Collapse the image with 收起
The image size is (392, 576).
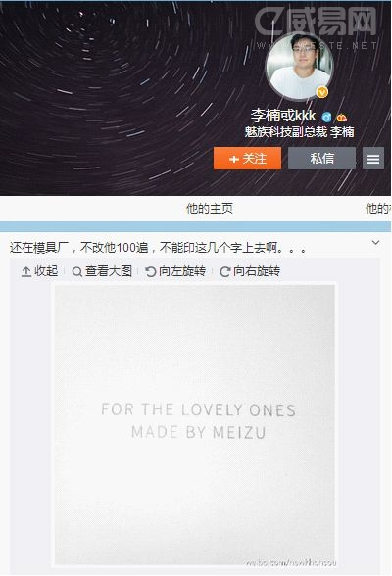39,271
